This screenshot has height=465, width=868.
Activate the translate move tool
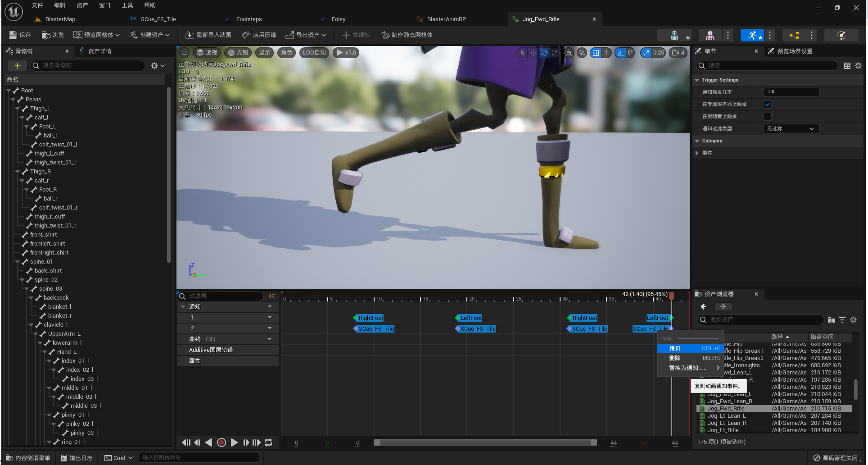tap(533, 53)
